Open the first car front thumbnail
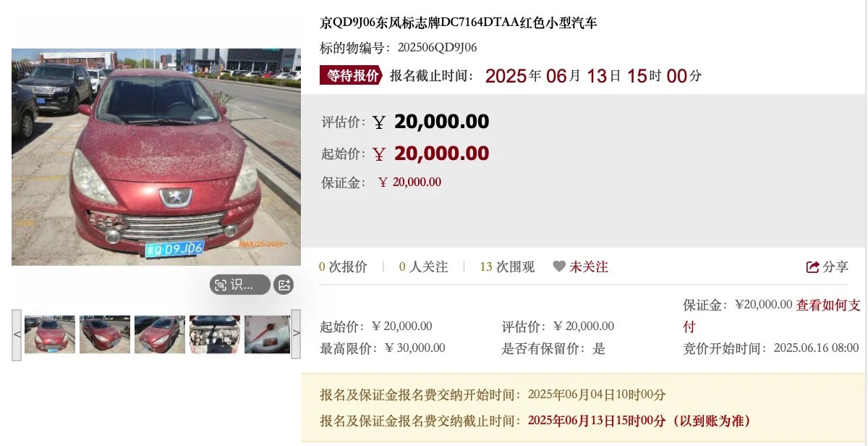 coord(50,334)
